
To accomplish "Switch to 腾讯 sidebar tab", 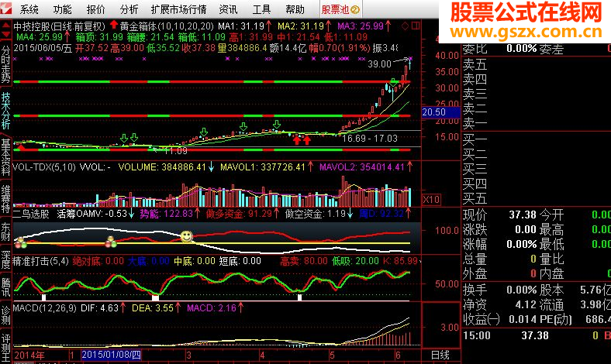I will click(6, 287).
